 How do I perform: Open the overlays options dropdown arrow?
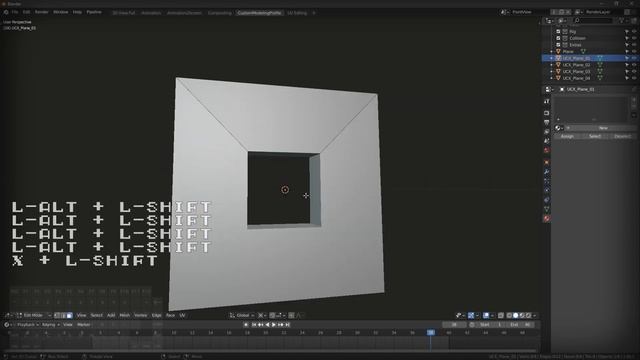pos(492,315)
